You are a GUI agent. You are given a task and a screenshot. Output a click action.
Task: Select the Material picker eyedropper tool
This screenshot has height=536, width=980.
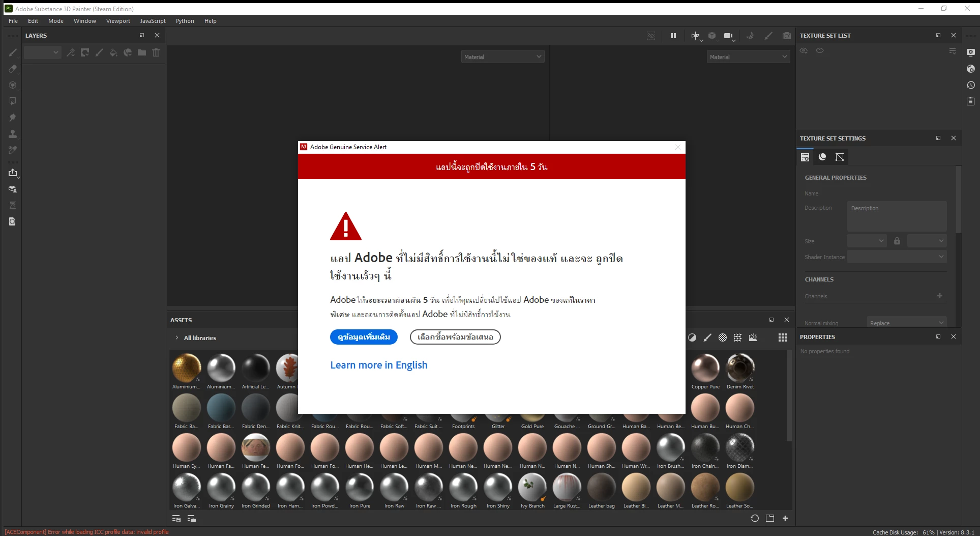coord(13,150)
